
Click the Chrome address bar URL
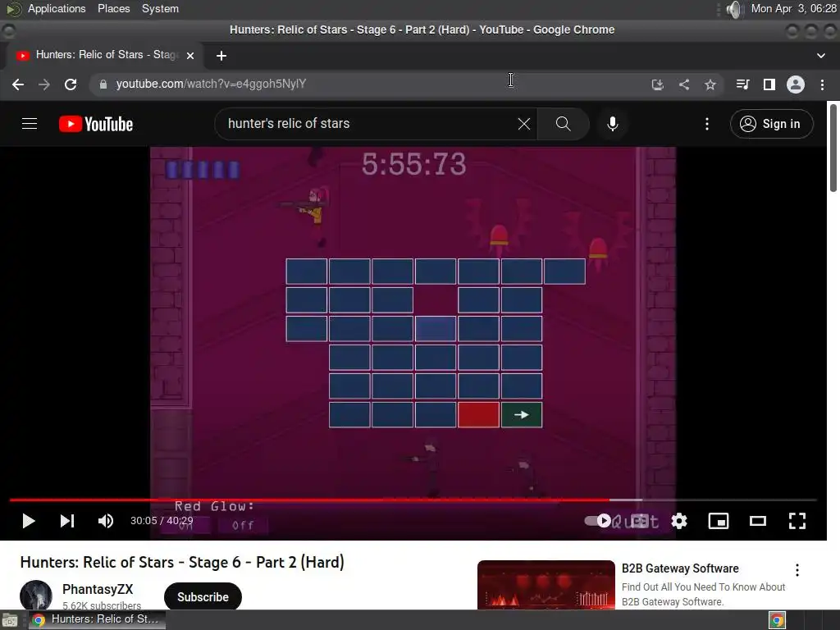(211, 84)
